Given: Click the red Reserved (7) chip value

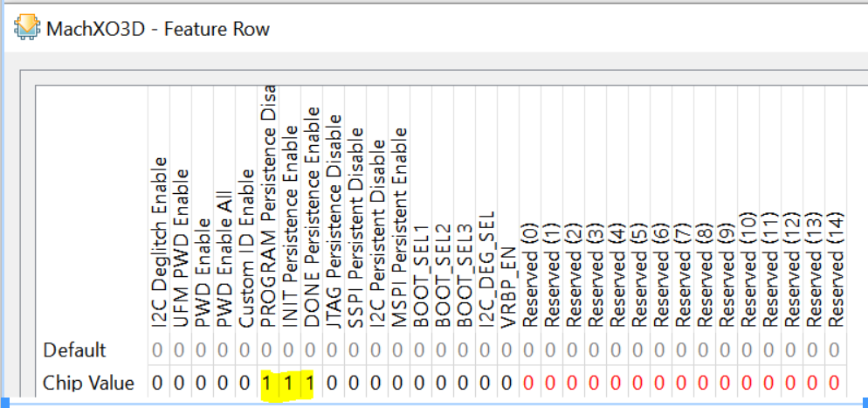Looking at the screenshot, I should 680,383.
